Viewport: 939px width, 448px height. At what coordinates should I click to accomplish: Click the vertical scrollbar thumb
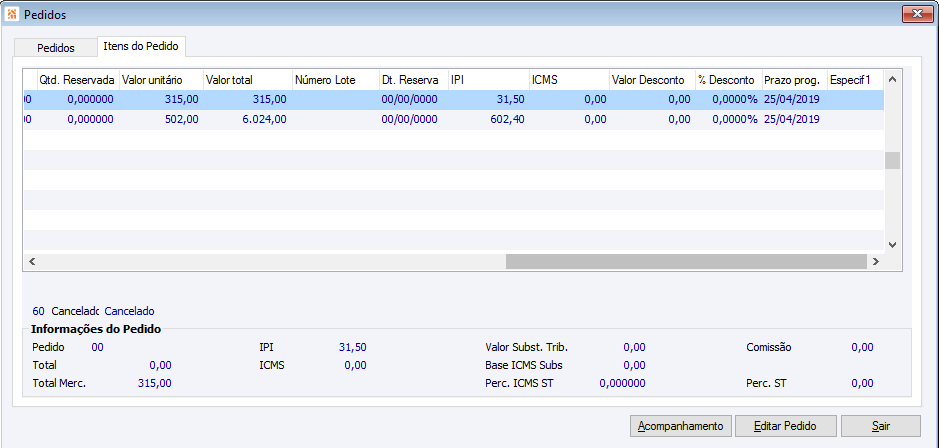(892, 161)
